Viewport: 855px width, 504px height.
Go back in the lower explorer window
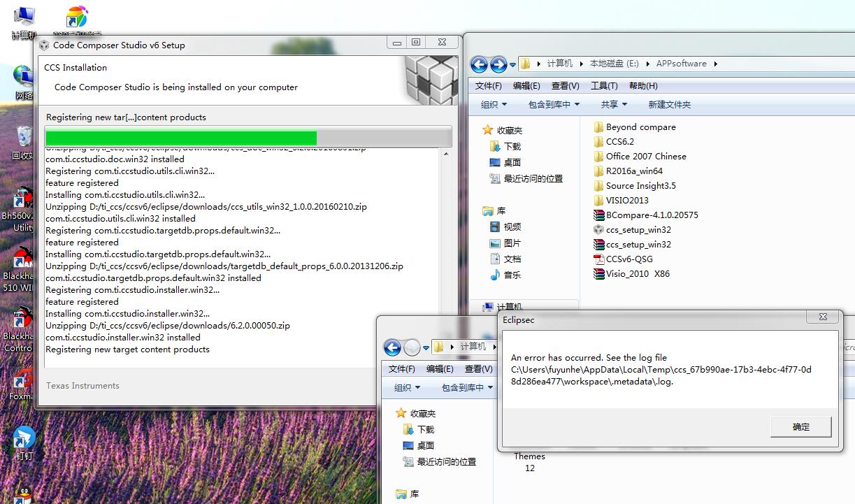(392, 347)
